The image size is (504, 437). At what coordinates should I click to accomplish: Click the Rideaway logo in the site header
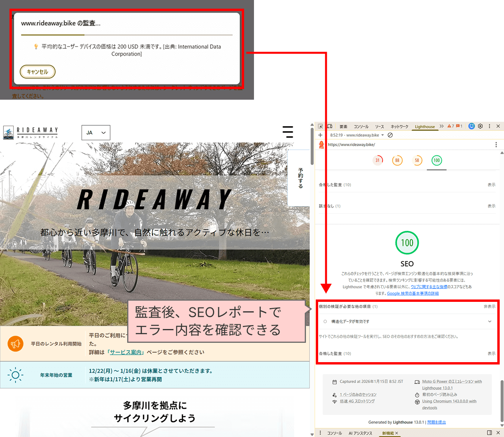pyautogui.click(x=31, y=132)
